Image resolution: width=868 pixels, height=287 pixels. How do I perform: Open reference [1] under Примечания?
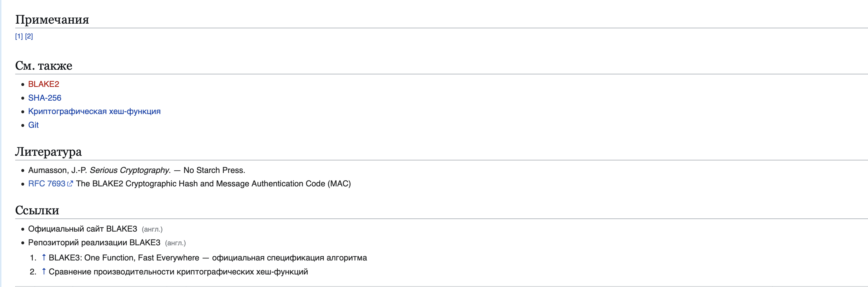19,36
